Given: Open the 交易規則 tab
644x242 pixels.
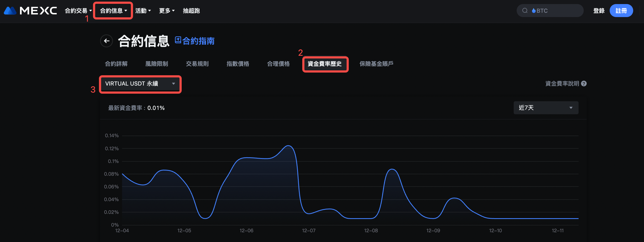Looking at the screenshot, I should pyautogui.click(x=197, y=64).
